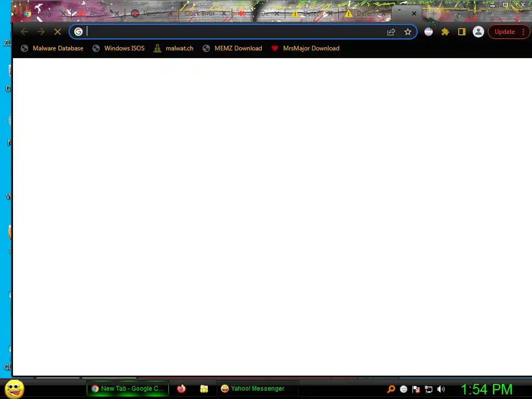The height and width of the screenshot is (399, 532).
Task: Open a new tab with the plus button
Action: point(433,14)
